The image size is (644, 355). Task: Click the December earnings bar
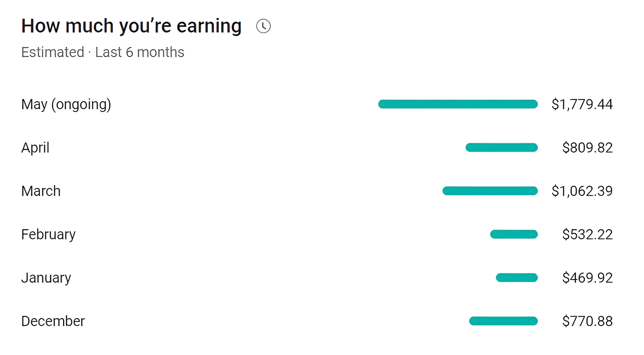click(x=504, y=321)
